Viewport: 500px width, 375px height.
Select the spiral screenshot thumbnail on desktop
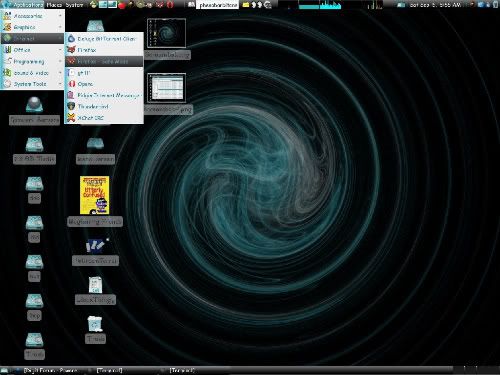coord(166,33)
